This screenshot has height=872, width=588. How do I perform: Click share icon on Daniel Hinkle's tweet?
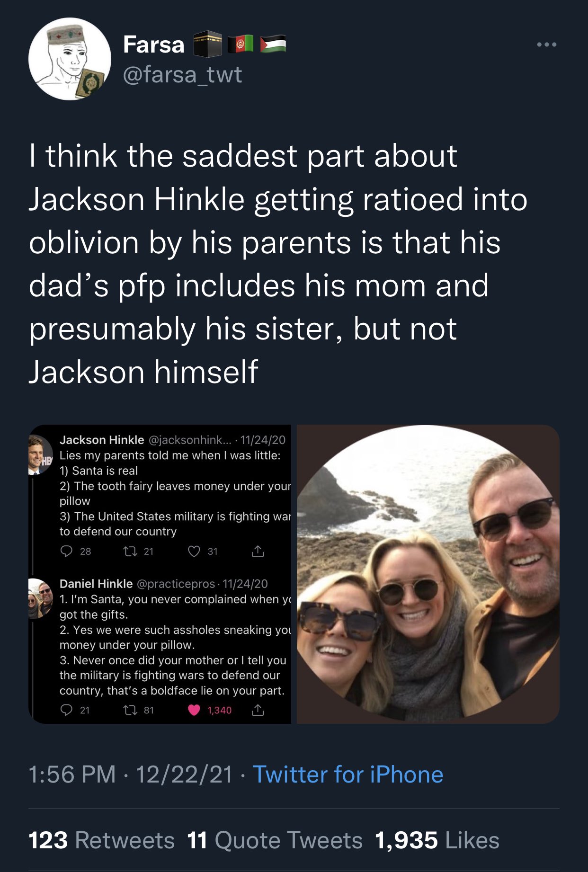pos(258,710)
